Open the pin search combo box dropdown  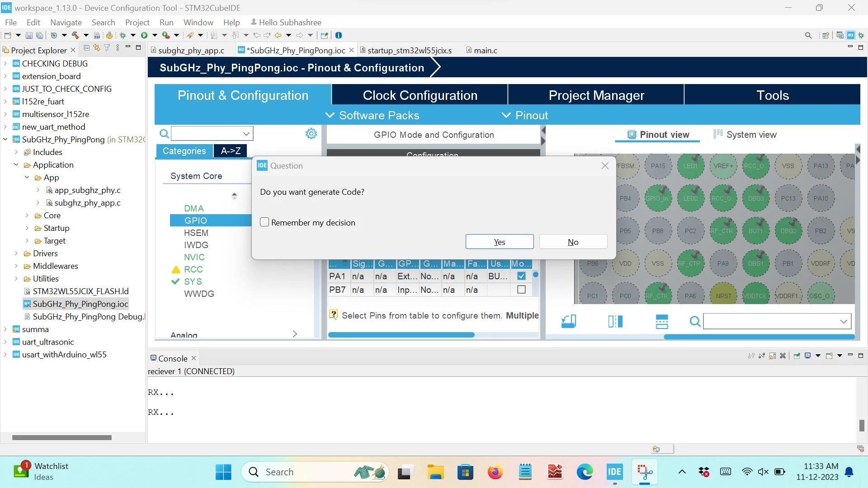844,321
